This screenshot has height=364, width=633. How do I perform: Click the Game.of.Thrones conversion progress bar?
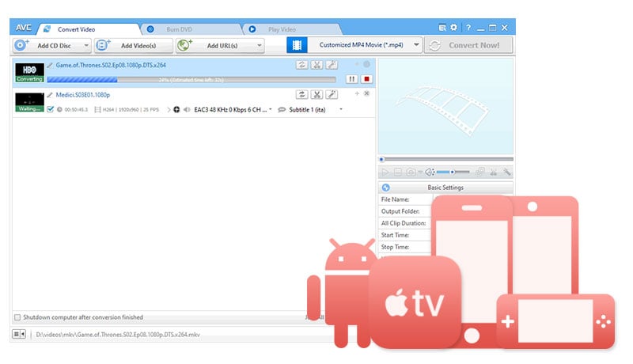pyautogui.click(x=191, y=79)
